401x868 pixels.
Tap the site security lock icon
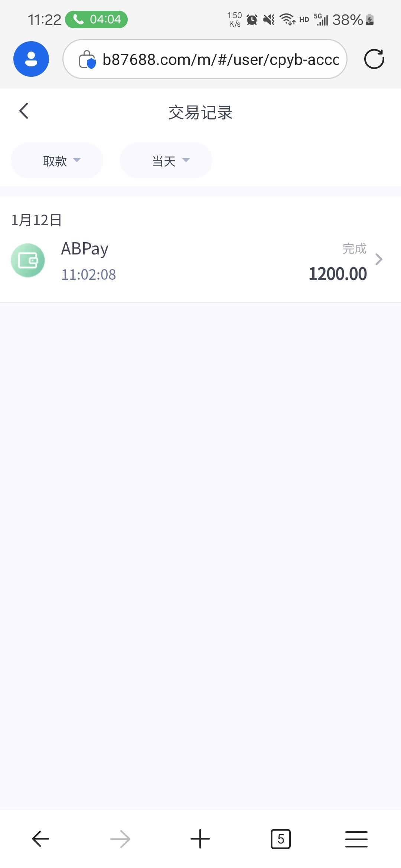pyautogui.click(x=87, y=59)
